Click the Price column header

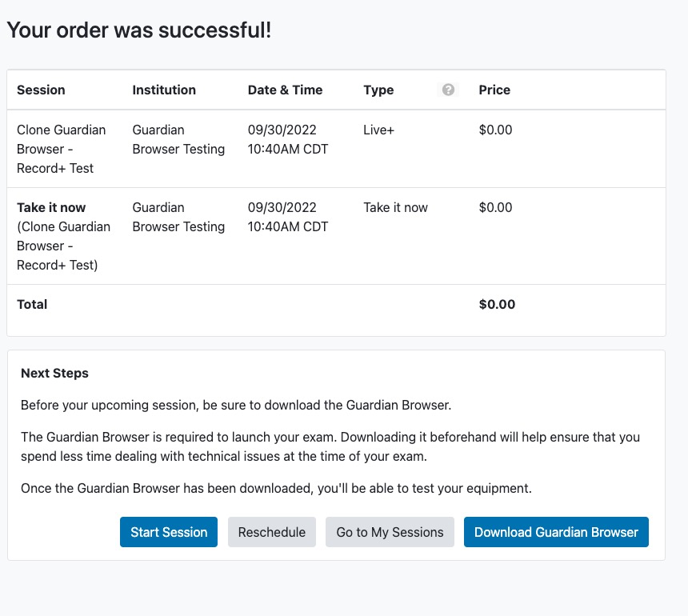point(494,90)
